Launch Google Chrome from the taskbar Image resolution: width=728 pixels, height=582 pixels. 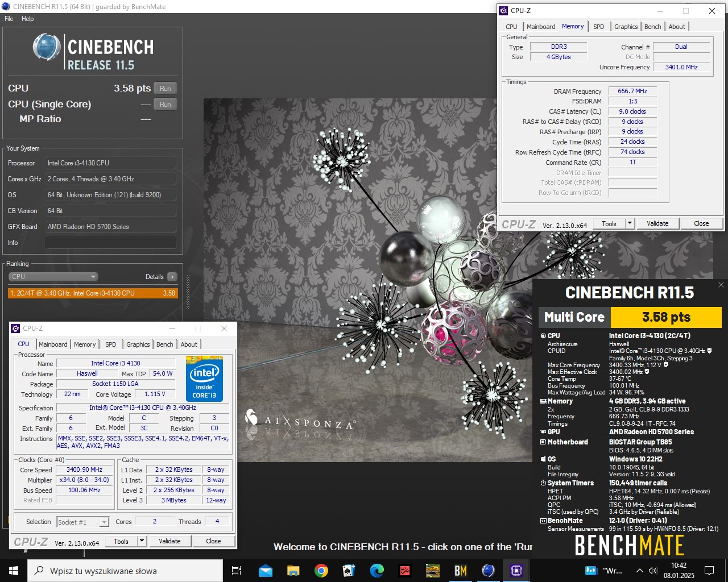[x=321, y=571]
